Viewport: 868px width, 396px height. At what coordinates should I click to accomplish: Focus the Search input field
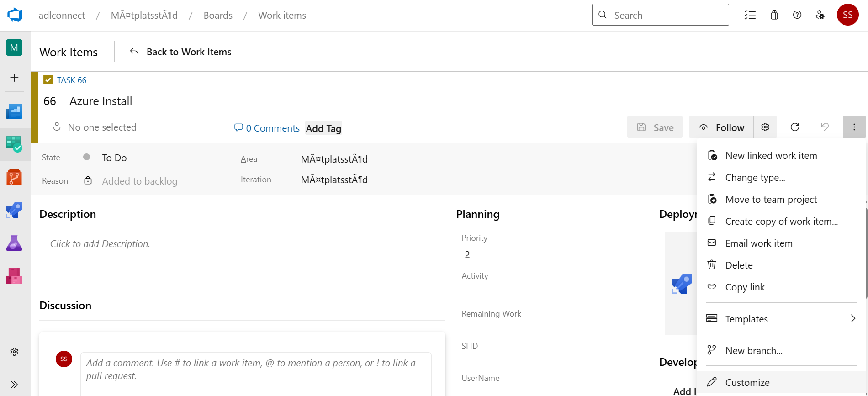(x=661, y=15)
